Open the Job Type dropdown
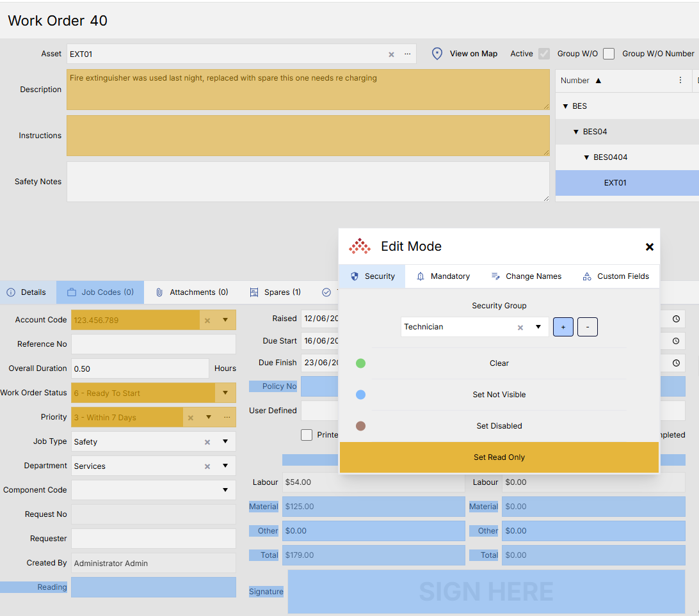This screenshot has height=616, width=699. (225, 441)
